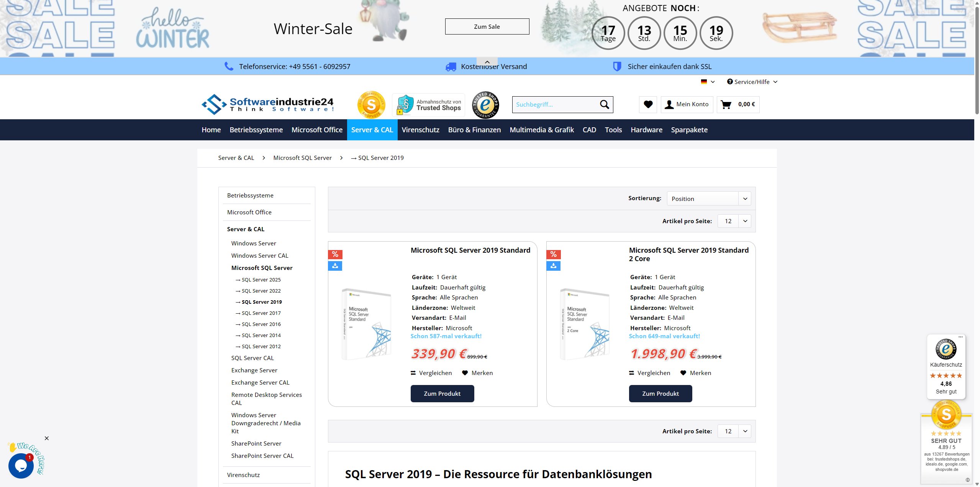The width and height of the screenshot is (980, 487).
Task: Open the Virenschutz navigation menu
Action: pos(420,130)
